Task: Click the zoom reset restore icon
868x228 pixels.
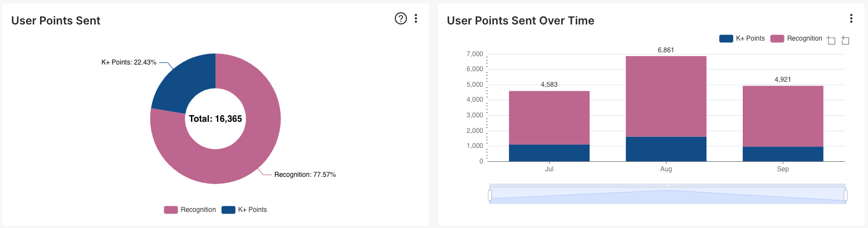Action: [x=845, y=40]
